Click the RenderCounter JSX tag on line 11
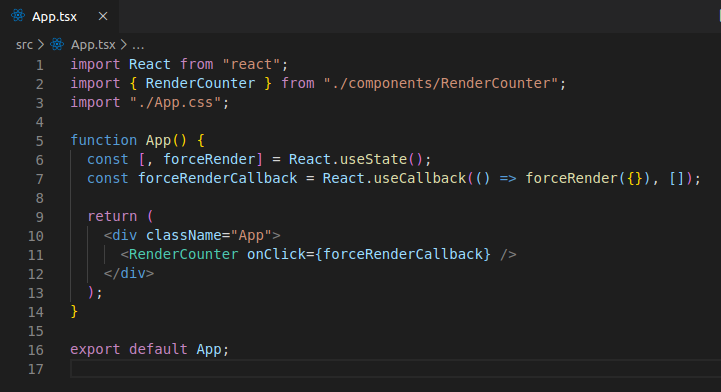The image size is (721, 392). coord(183,254)
